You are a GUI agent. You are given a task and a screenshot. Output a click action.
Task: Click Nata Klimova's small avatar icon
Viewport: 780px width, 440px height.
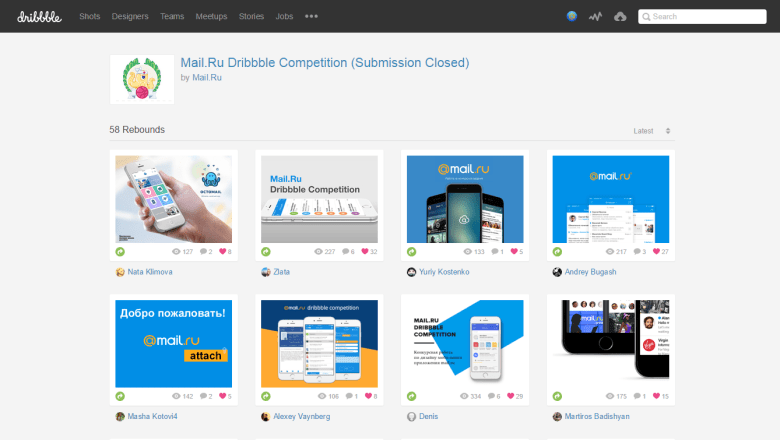pos(120,272)
